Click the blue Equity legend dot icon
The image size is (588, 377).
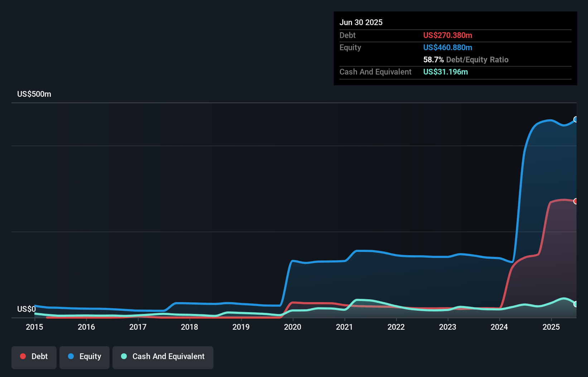click(71, 356)
